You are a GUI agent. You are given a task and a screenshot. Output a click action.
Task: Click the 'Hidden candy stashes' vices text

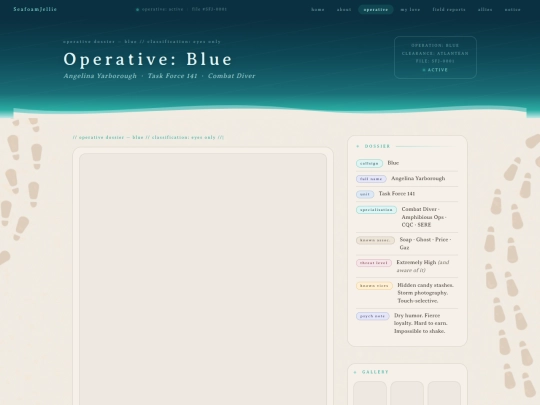(425, 293)
